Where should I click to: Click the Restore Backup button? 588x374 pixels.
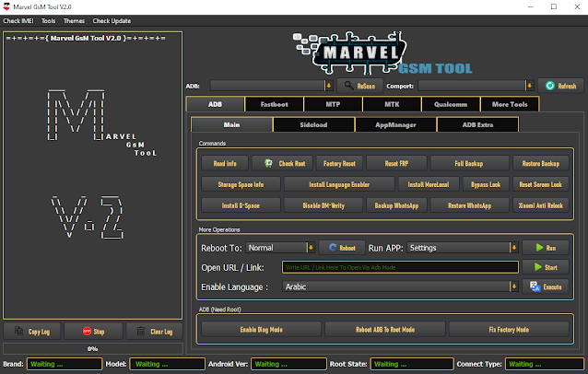tap(541, 163)
